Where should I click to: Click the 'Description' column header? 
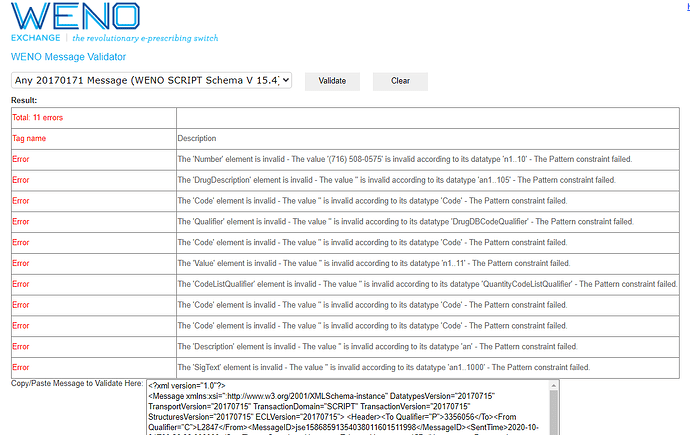(x=197, y=138)
